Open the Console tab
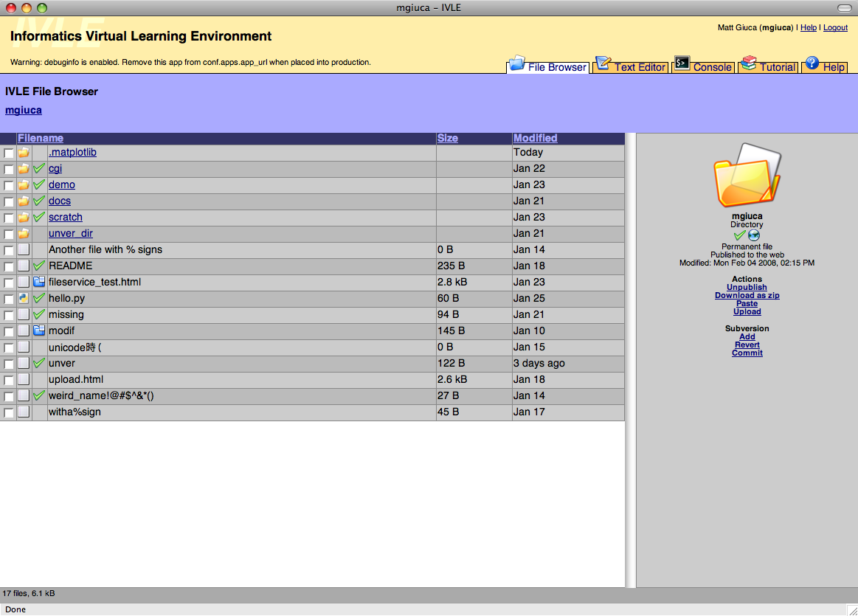 (x=703, y=66)
